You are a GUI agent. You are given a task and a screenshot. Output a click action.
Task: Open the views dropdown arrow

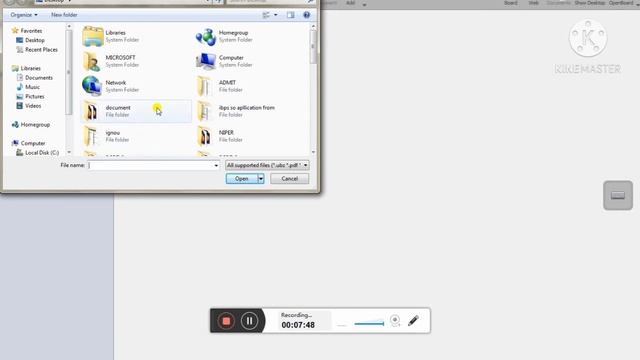click(276, 15)
